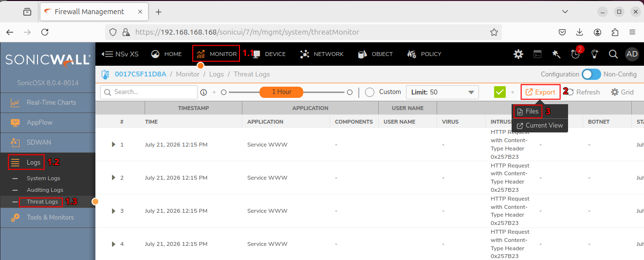Expand threat log row 3
The height and width of the screenshot is (260, 644).
click(113, 211)
